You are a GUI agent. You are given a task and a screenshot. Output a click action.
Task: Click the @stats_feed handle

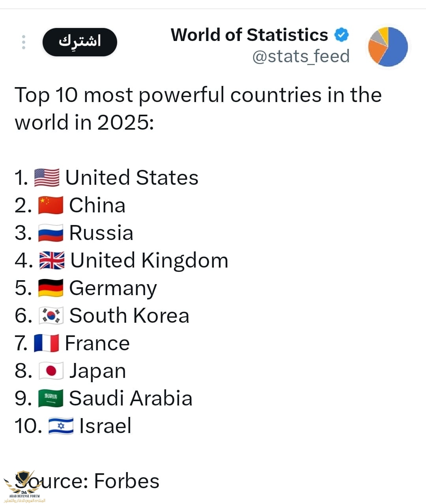[x=301, y=56]
